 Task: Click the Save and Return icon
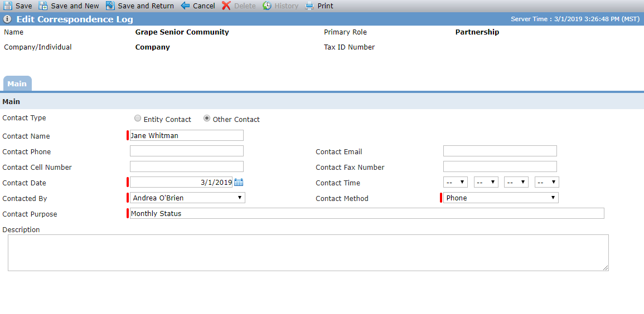click(x=110, y=6)
